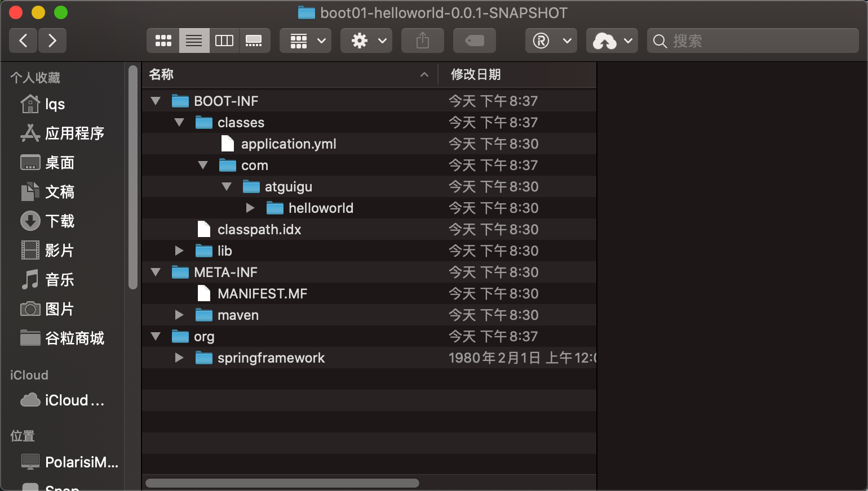Screen dimensions: 868x491
Task: Open Movies (影片) in sidebar
Action: 47,251
